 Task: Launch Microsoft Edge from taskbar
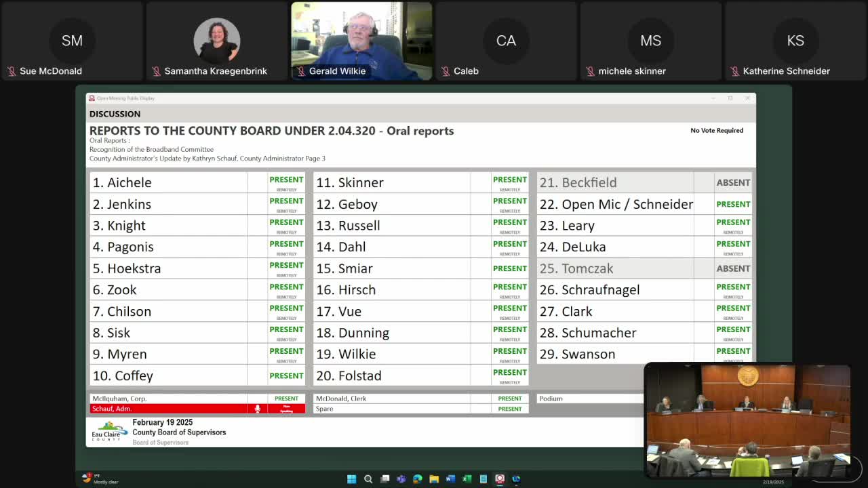coord(418,479)
